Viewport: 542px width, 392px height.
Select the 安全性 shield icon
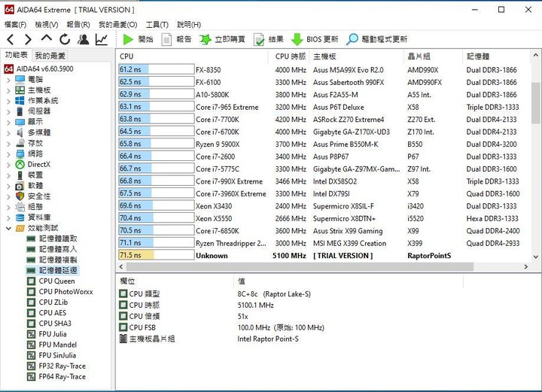pos(20,196)
